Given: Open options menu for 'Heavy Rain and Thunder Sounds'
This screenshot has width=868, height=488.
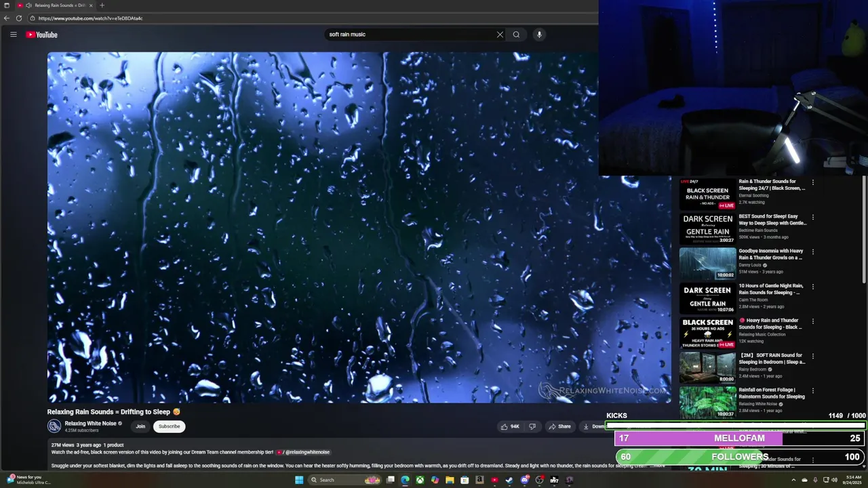Looking at the screenshot, I should 812,321.
